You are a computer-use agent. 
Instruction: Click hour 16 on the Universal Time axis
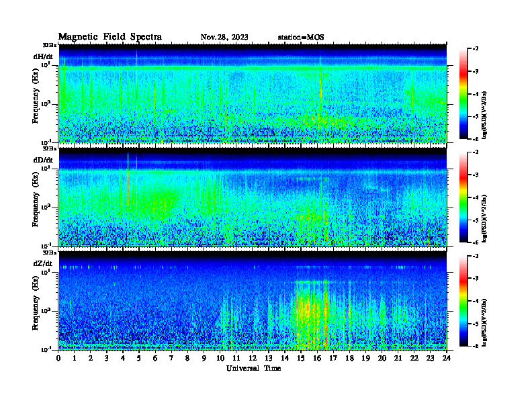pos(317,359)
